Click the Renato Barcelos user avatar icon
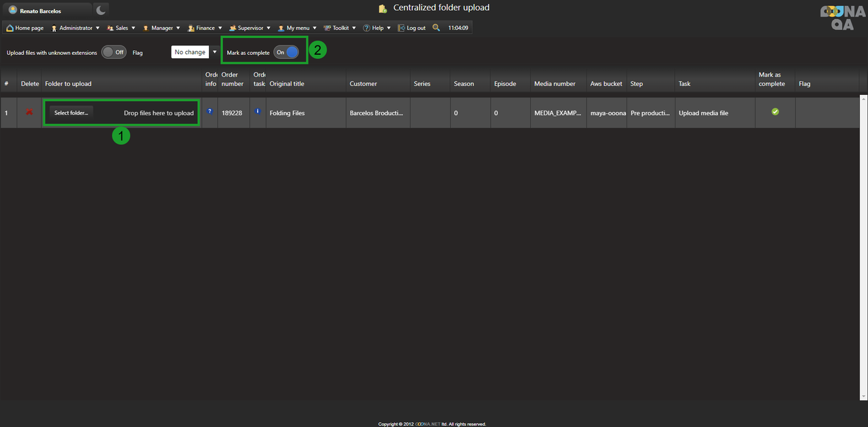The width and height of the screenshot is (868, 427). [13, 10]
